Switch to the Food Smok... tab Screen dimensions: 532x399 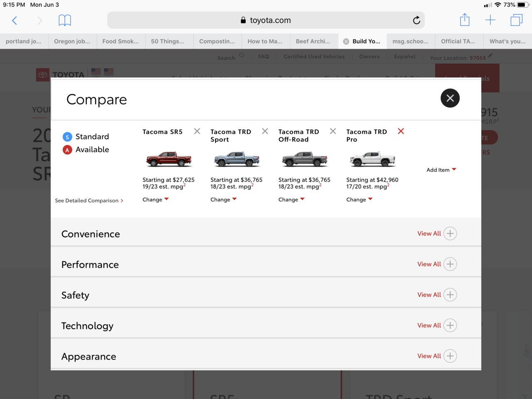(x=121, y=41)
